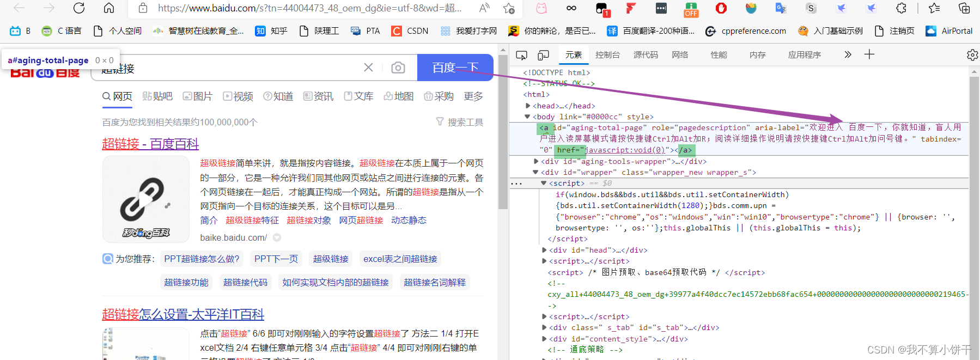Open 超链接怎么设置-太平洋IT百科 result
Screen dimensions: 980x360
point(183,314)
